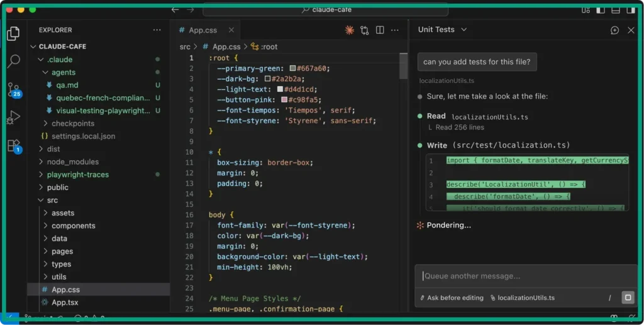644x325 pixels.
Task: Collapse the .claude folder
Action: tap(41, 60)
